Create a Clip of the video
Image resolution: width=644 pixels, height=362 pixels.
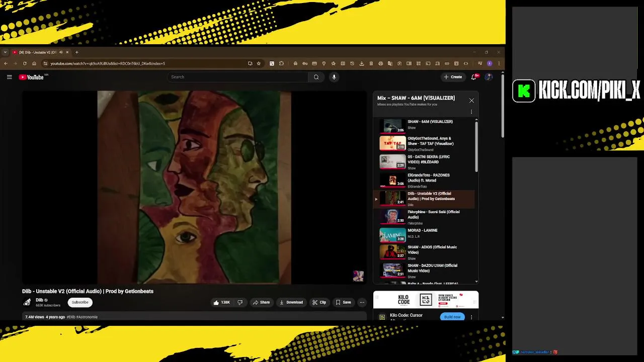coord(319,302)
